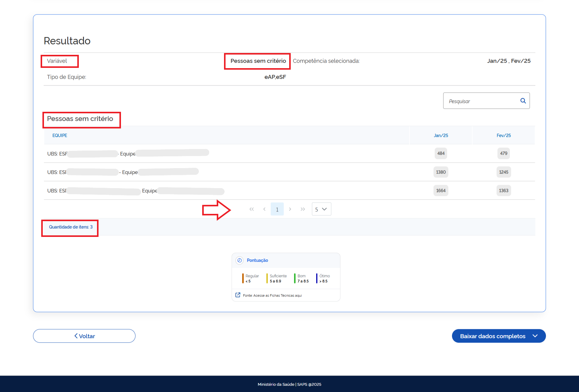579x392 pixels.
Task: Go to the first page of results
Action: tap(252, 209)
